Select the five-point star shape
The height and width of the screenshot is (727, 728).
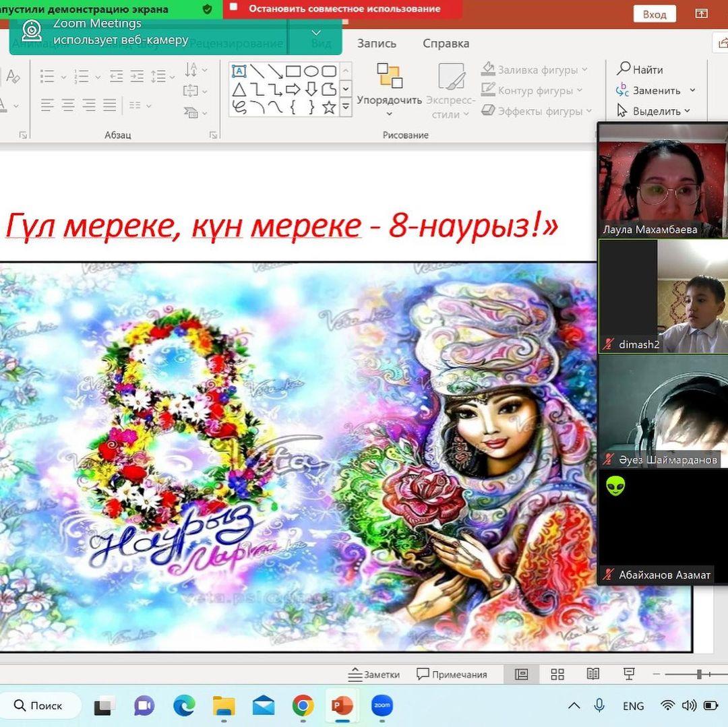coord(329,108)
